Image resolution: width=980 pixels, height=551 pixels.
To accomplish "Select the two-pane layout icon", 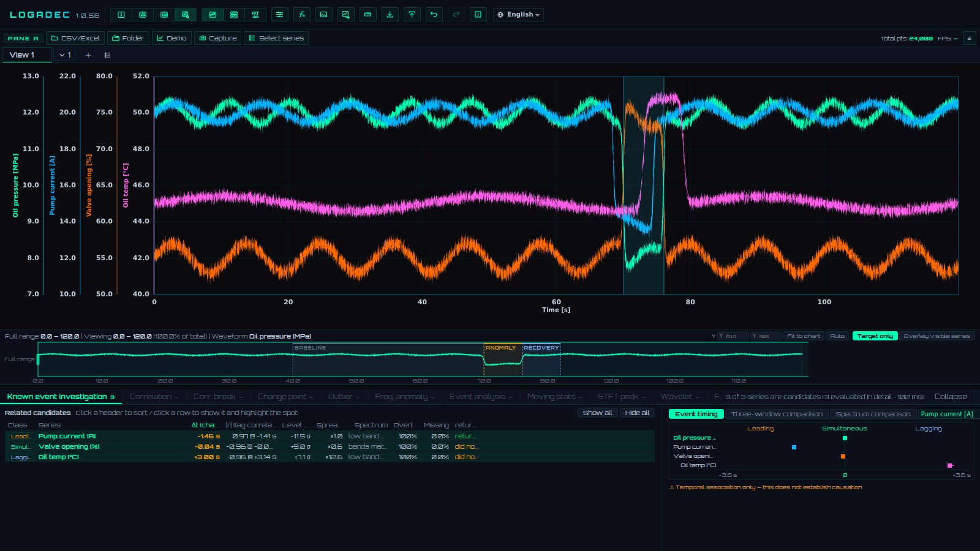I will pos(143,15).
